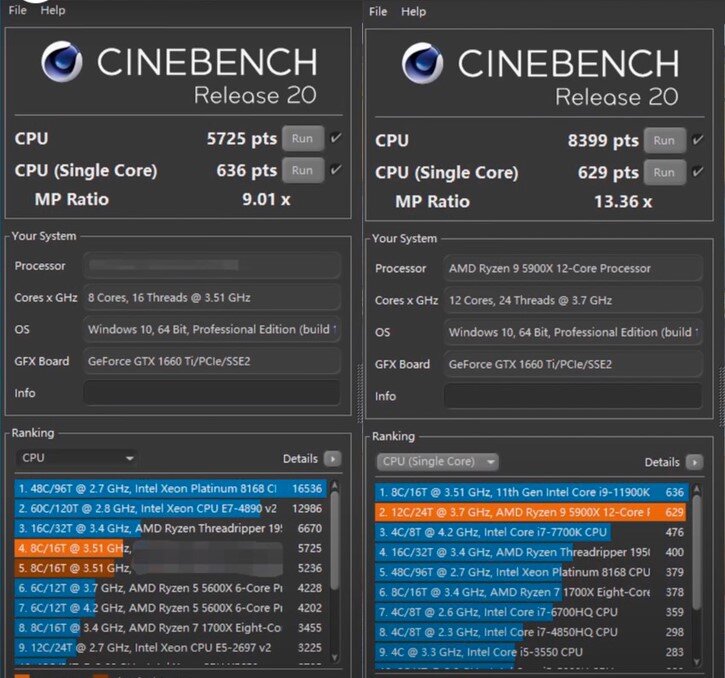Toggle checkbox beside 5725 pts CPU score
This screenshot has width=725, height=678.
click(x=336, y=137)
